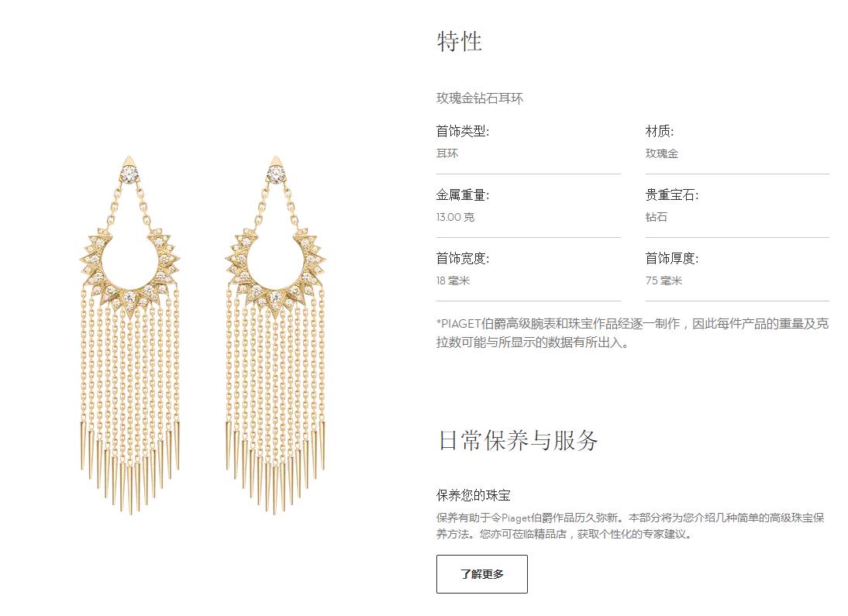
Task: Click the 特性 section heading
Action: coord(459,42)
